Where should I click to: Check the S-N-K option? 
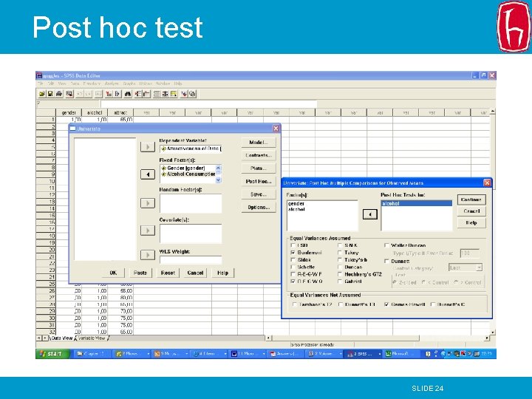point(340,245)
